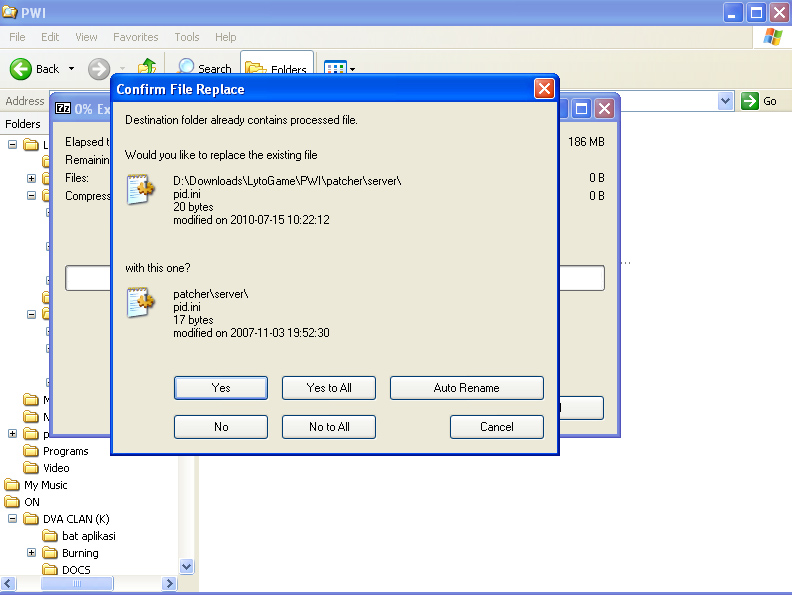Click Search toolbar button
Viewport: 792px width, 595px height.
205,67
